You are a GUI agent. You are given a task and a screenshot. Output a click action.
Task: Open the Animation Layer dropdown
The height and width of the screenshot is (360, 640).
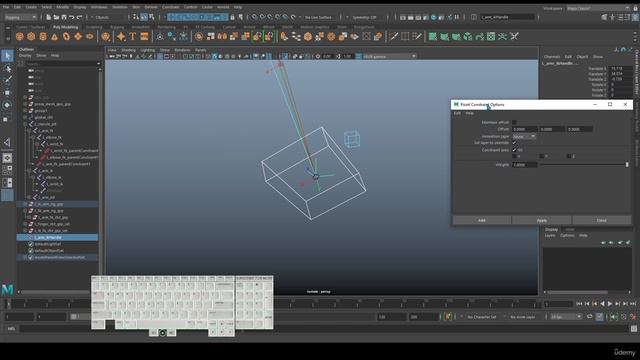524,136
